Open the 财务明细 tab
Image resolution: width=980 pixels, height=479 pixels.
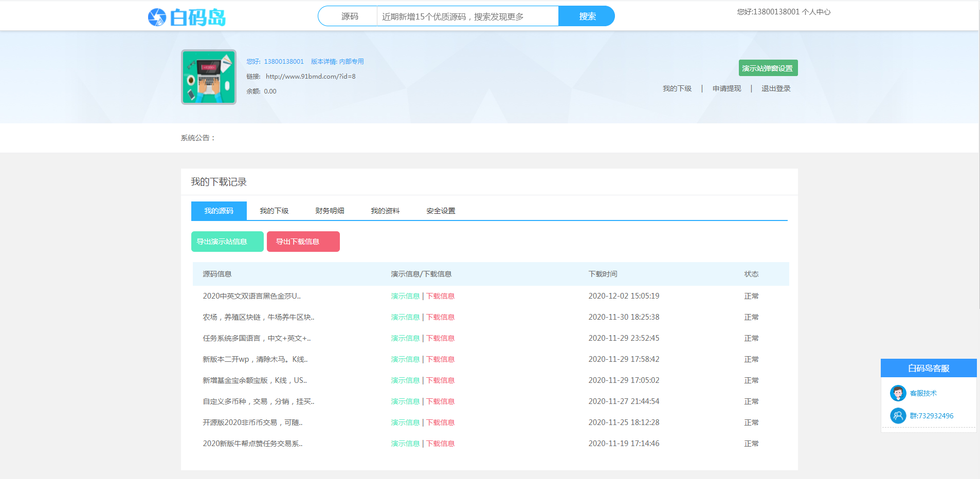pyautogui.click(x=330, y=211)
